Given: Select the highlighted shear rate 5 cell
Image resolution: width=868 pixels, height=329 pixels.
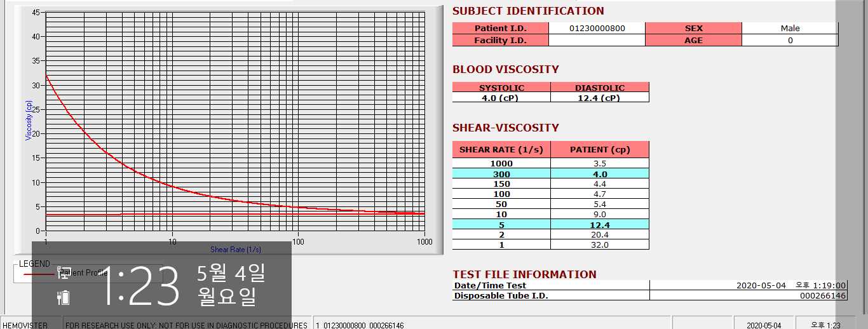Looking at the screenshot, I should (501, 225).
